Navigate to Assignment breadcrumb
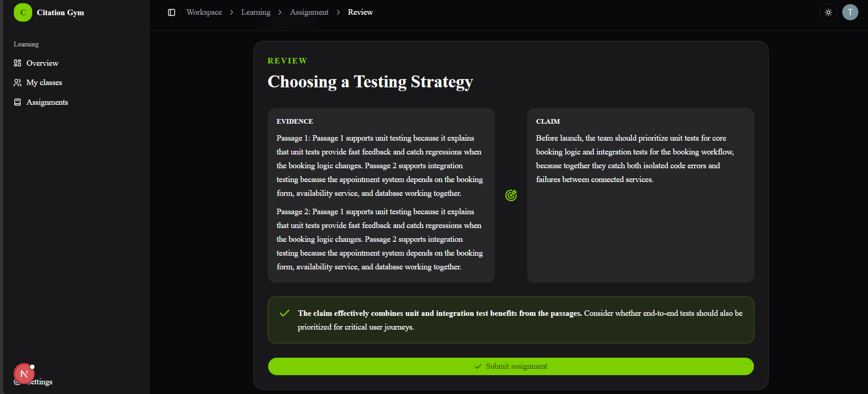This screenshot has height=394, width=868. click(309, 12)
